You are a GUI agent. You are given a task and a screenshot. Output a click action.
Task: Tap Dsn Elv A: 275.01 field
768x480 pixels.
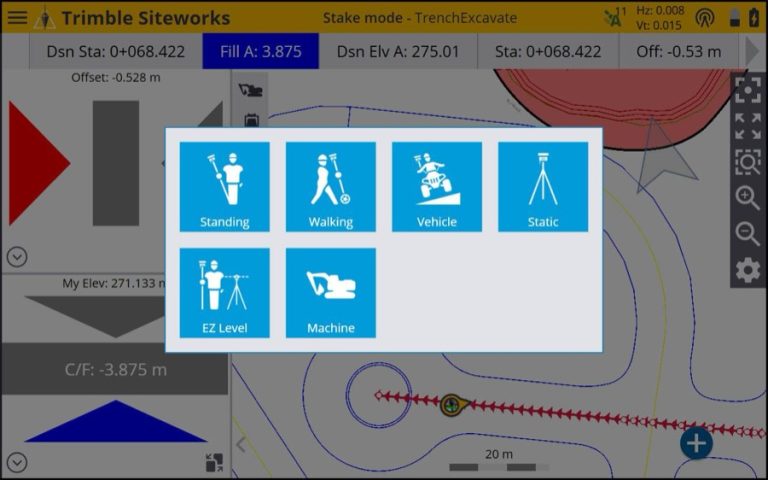click(398, 51)
